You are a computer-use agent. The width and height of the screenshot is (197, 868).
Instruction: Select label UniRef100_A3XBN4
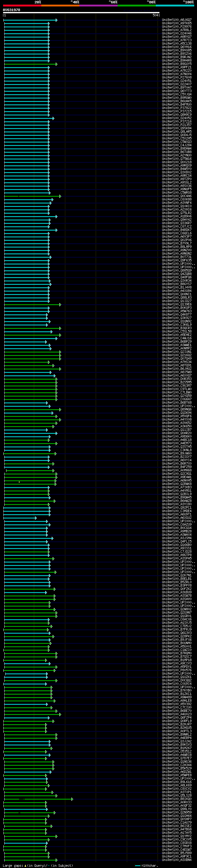(x=177, y=860)
